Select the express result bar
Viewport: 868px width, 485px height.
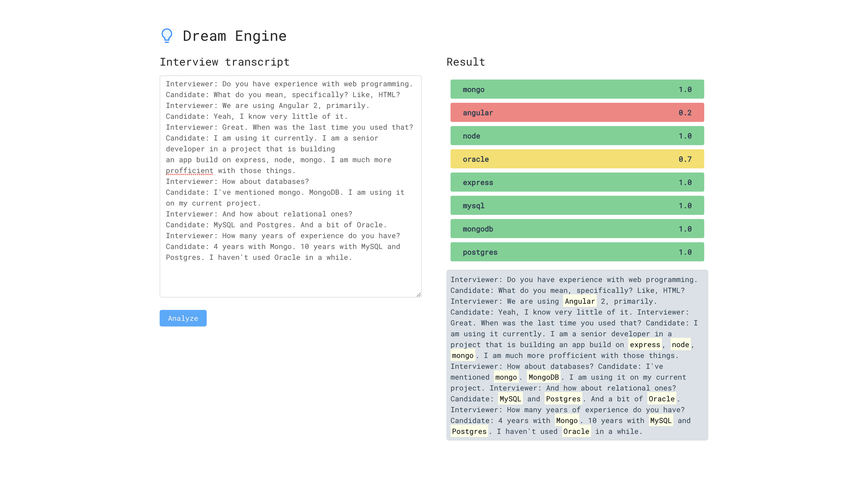click(577, 182)
